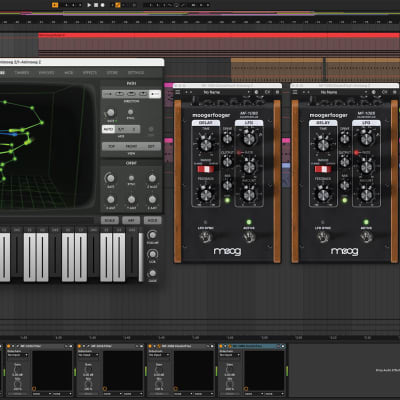
Task: Select the second PATH direction icon
Action: tap(120, 94)
